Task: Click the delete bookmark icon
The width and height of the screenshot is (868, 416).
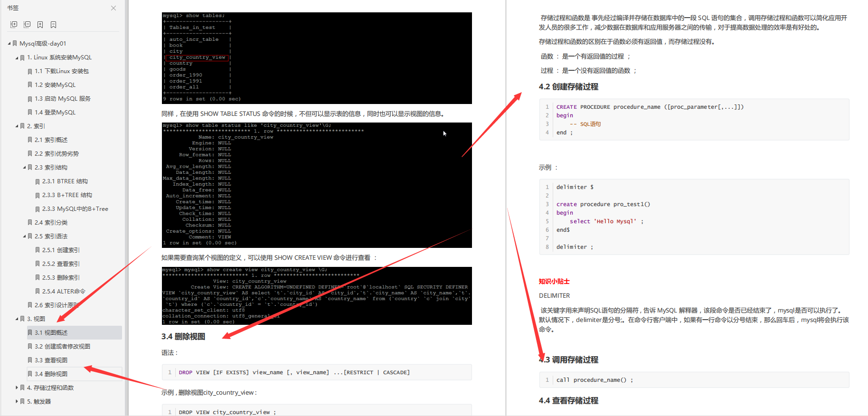Action: (54, 24)
